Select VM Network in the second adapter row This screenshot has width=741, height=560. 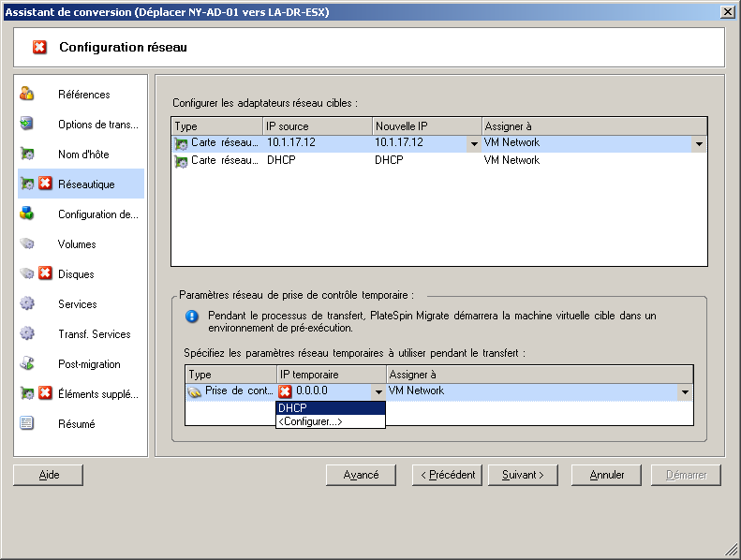point(511,160)
